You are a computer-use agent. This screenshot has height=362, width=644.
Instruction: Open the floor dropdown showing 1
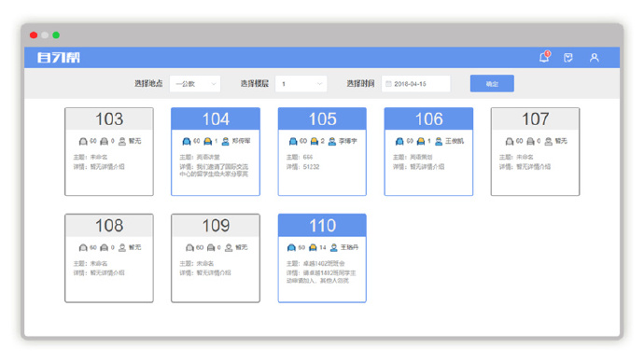click(x=301, y=84)
